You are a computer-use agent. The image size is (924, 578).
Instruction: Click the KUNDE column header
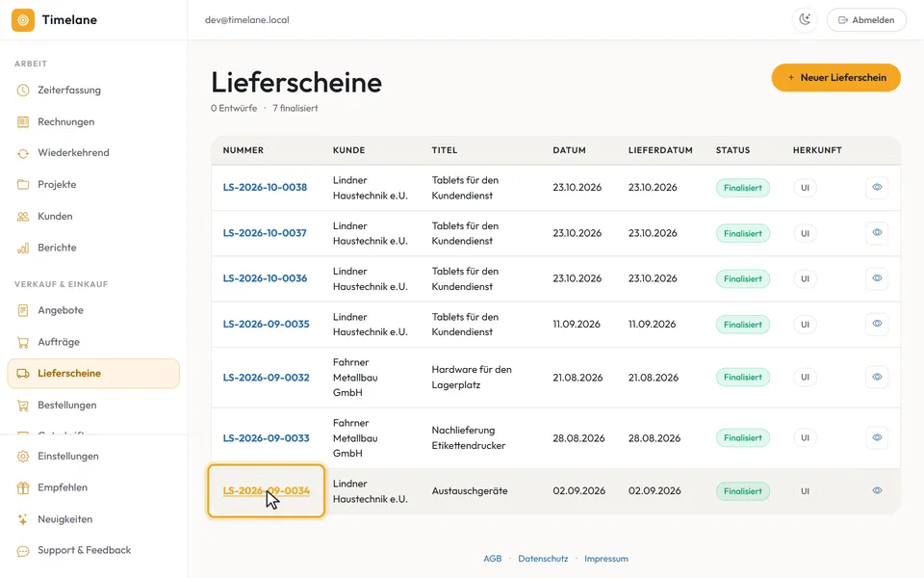(x=348, y=150)
